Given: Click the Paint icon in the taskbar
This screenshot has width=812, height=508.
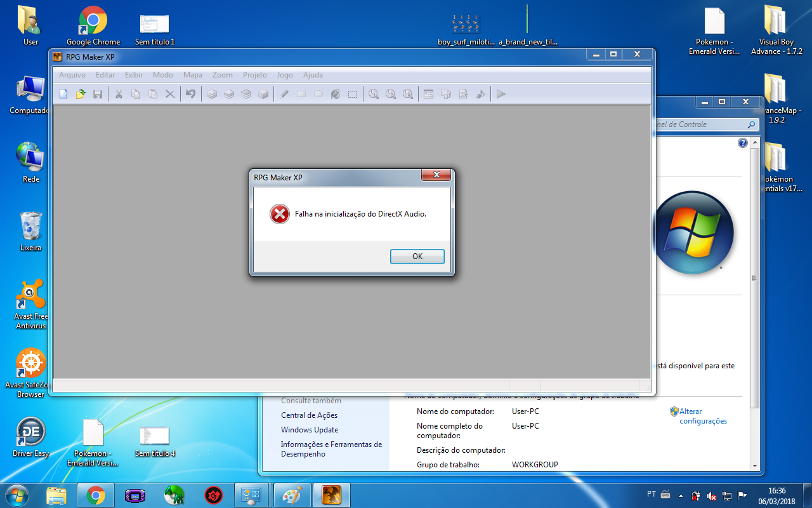Looking at the screenshot, I should pyautogui.click(x=292, y=495).
